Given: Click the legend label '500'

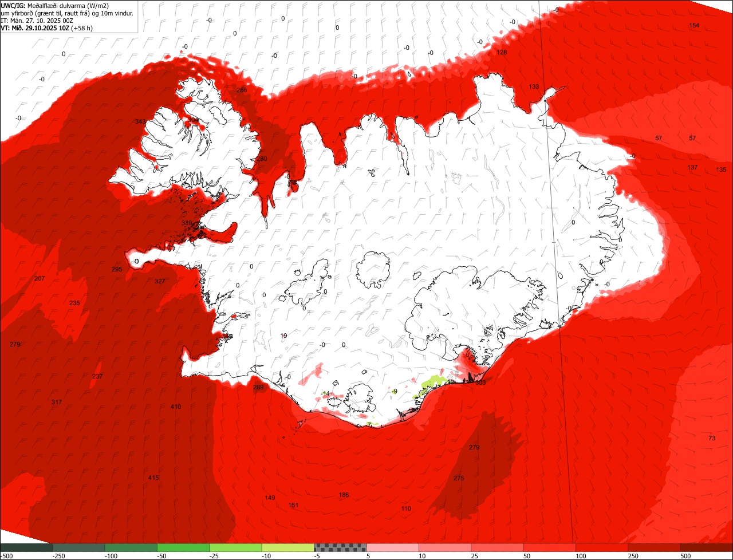Looking at the screenshot, I should click(685, 556).
